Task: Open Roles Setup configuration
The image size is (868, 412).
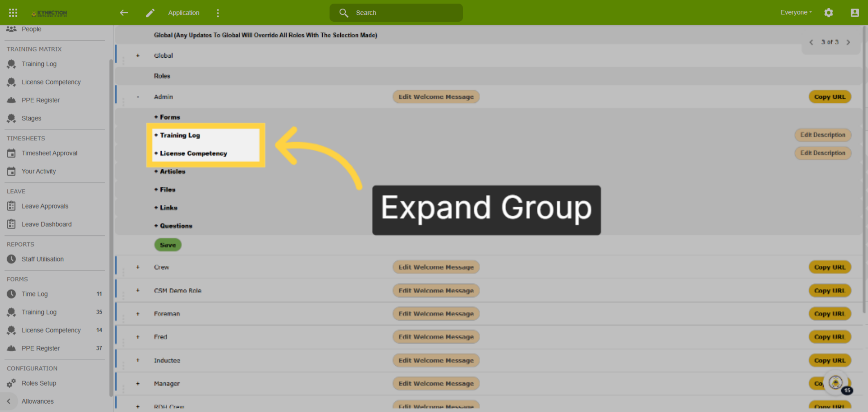Action: click(x=39, y=383)
